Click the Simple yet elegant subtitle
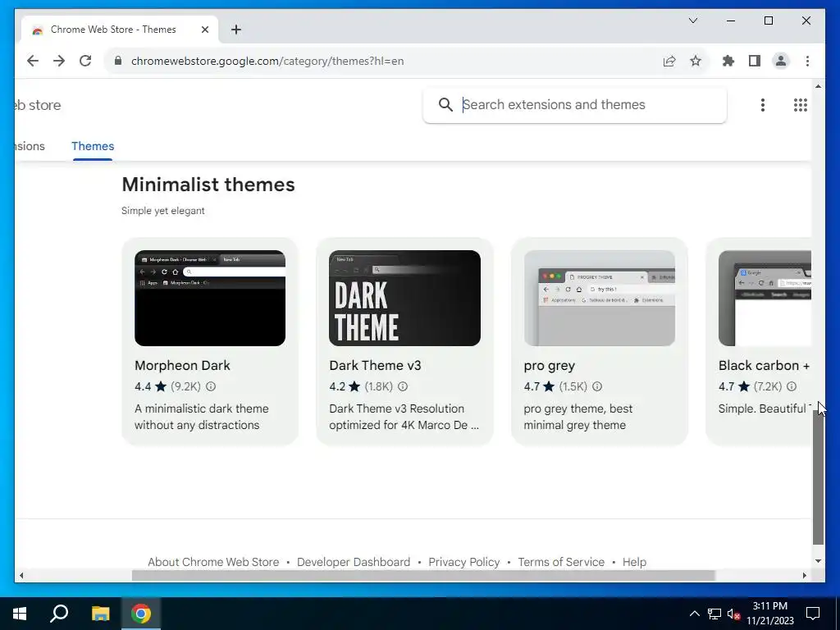 (x=163, y=211)
